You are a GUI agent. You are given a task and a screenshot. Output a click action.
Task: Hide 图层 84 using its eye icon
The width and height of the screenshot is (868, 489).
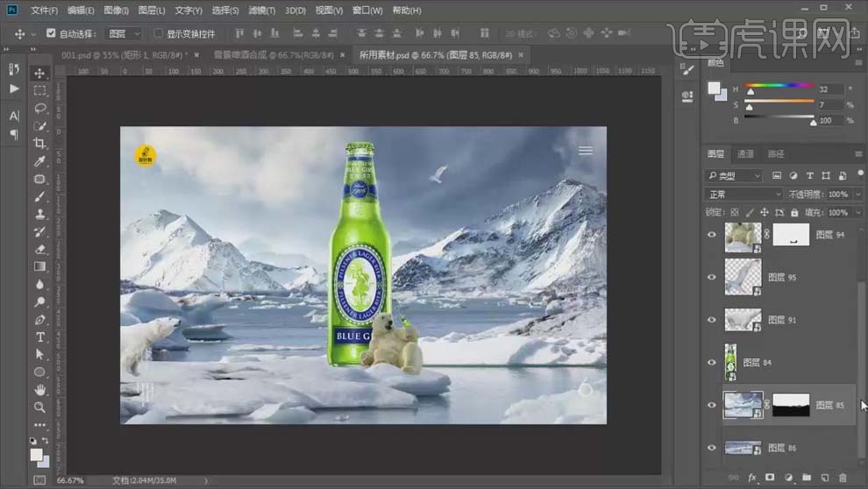[712, 363]
